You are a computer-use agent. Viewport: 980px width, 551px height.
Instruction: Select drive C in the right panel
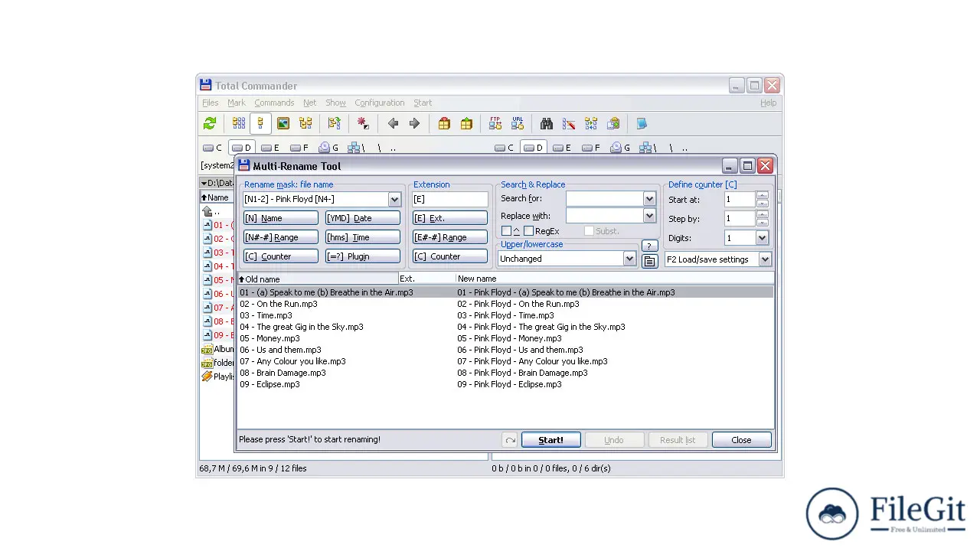pyautogui.click(x=504, y=148)
